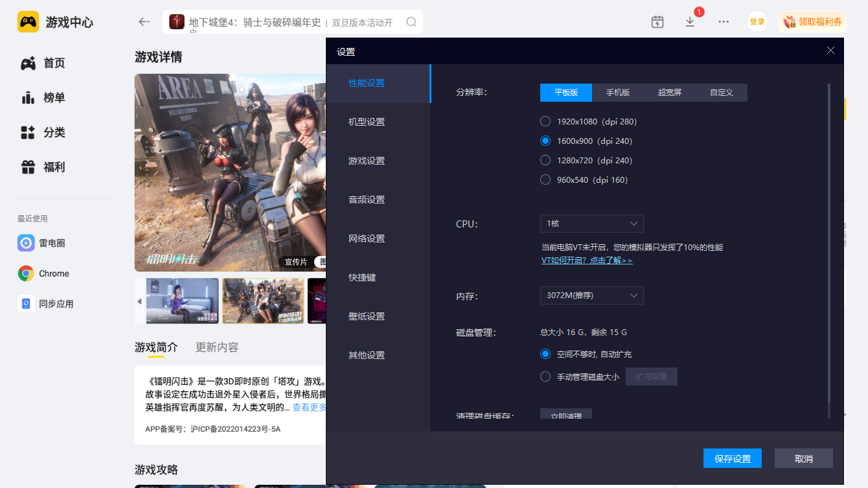Switch to 手机版 resolution tab
This screenshot has width=868, height=488.
click(618, 93)
